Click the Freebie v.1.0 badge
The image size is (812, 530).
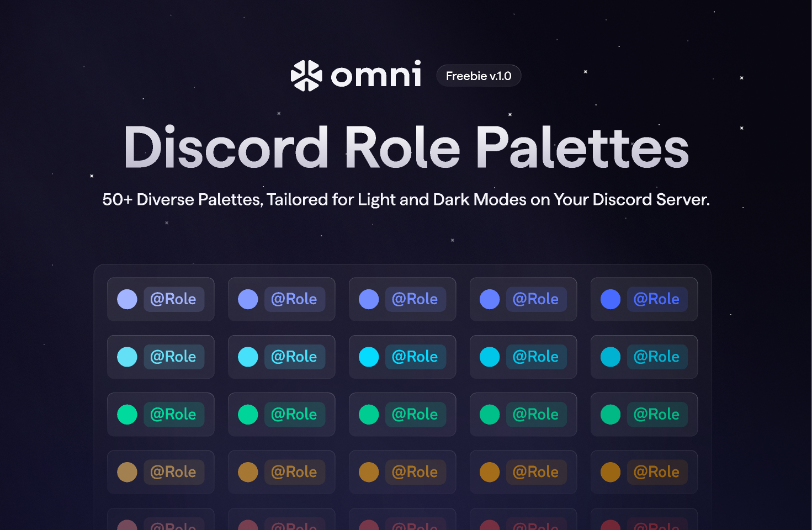click(x=479, y=76)
